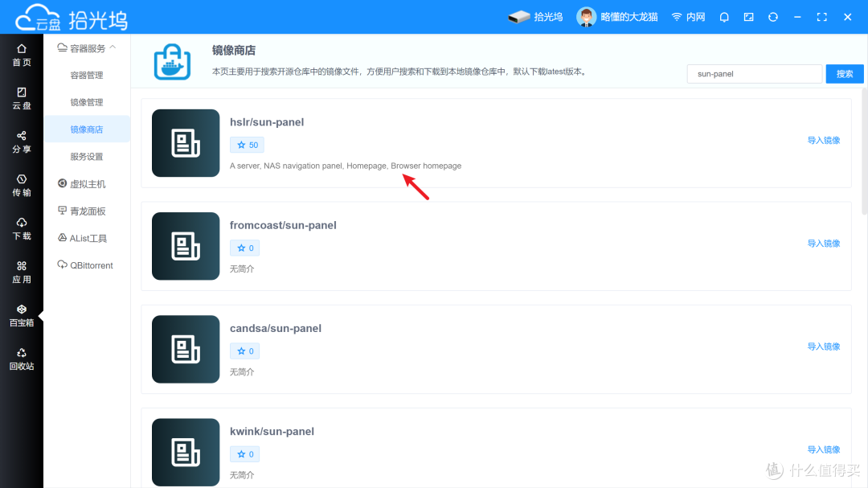Collapse the 容器服务 menu group
The width and height of the screenshot is (868, 488).
click(87, 48)
